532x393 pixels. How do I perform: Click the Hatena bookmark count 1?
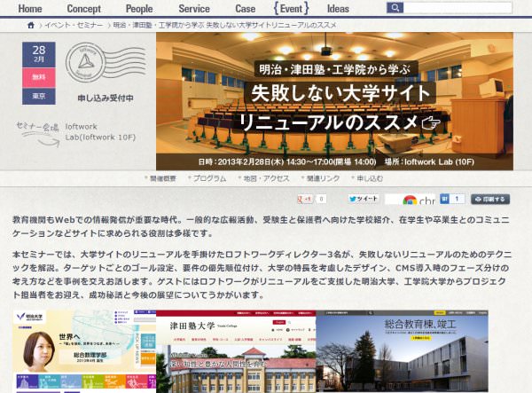point(457,199)
